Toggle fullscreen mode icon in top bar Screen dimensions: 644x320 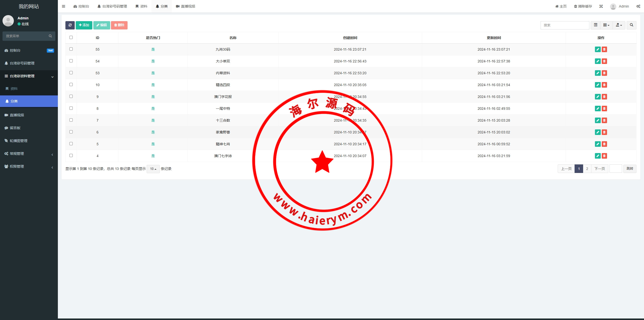pyautogui.click(x=601, y=6)
